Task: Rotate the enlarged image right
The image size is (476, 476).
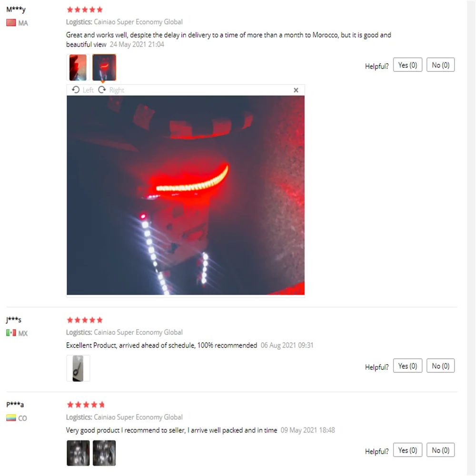Action: tap(111, 90)
